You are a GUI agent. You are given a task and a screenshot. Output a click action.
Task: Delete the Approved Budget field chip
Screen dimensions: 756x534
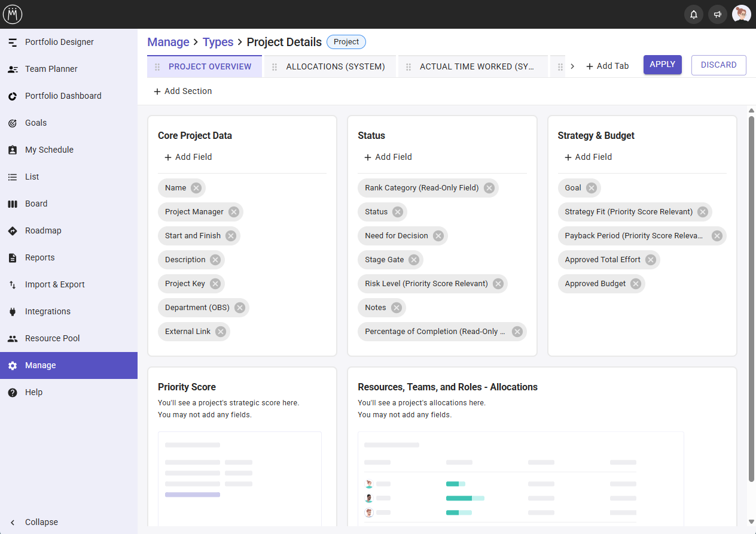(636, 284)
